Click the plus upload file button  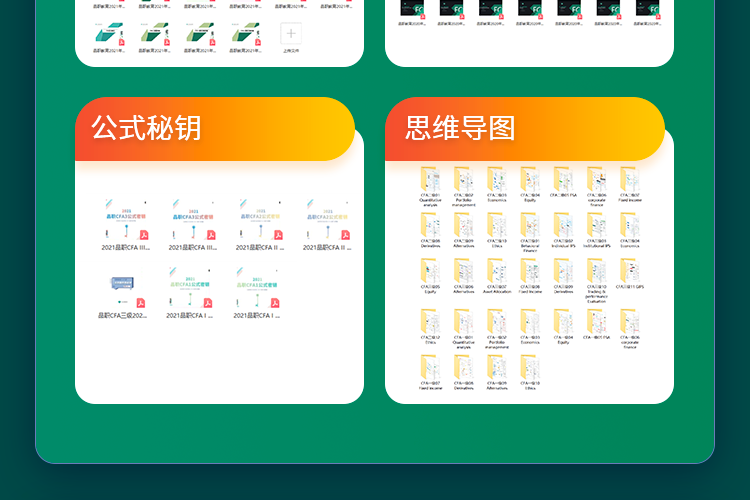coord(291,34)
